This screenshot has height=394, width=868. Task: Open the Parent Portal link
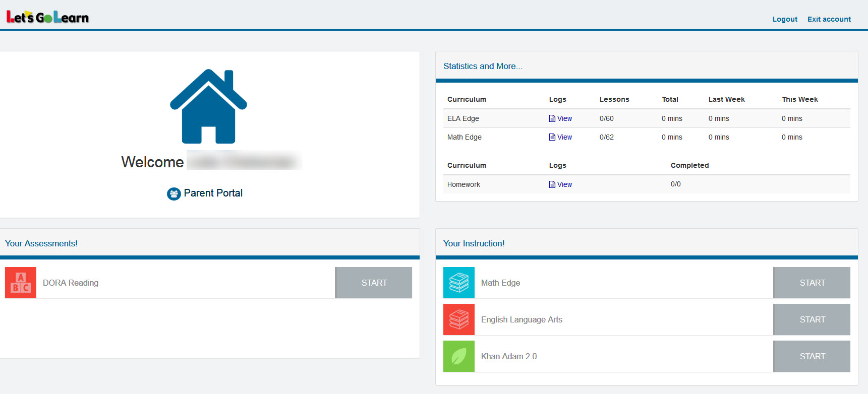click(213, 193)
